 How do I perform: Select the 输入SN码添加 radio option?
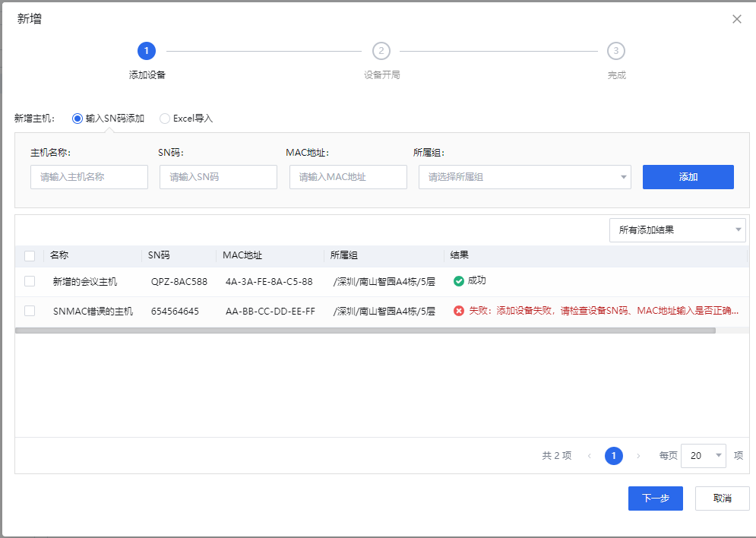[77, 119]
